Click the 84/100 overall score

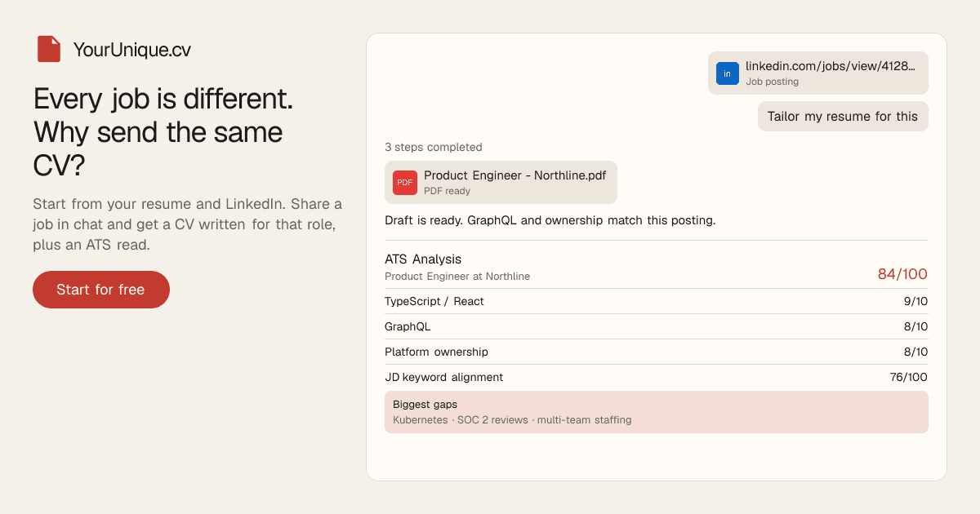point(902,274)
